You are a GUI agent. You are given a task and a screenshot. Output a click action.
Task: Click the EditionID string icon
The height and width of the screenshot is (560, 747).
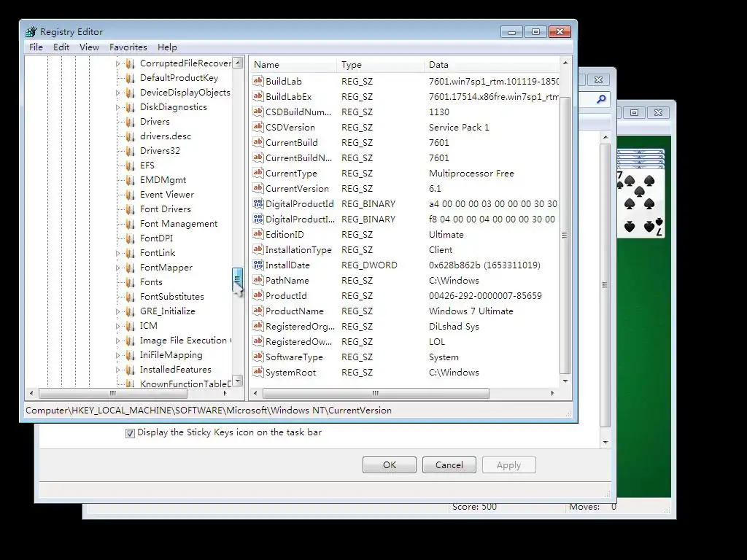(258, 234)
